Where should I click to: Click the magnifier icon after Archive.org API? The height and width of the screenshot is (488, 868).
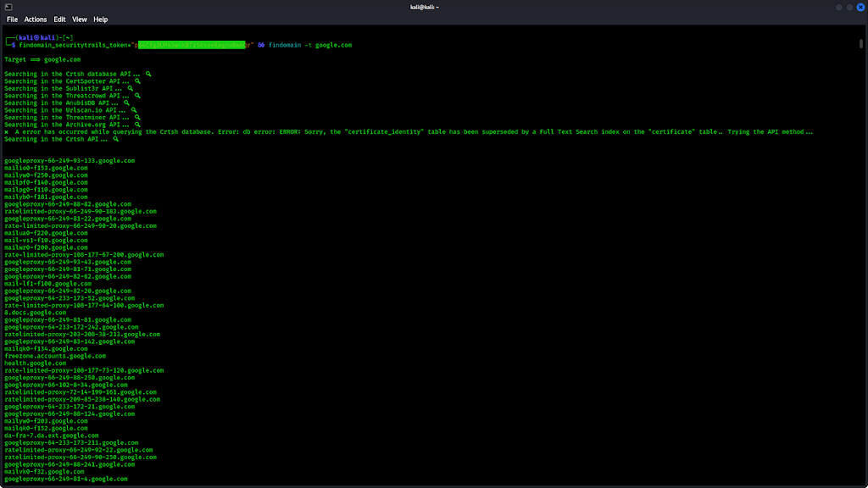coord(137,125)
